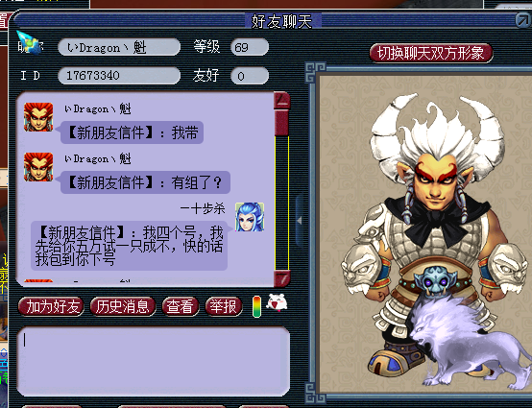Click the message input text box
Image resolution: width=532 pixels, height=408 pixels.
tap(153, 362)
